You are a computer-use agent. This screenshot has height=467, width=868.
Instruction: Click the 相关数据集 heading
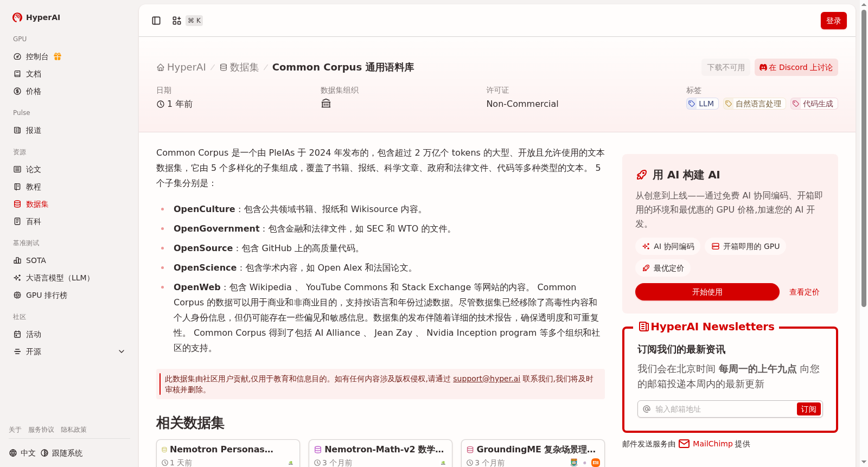tap(190, 423)
